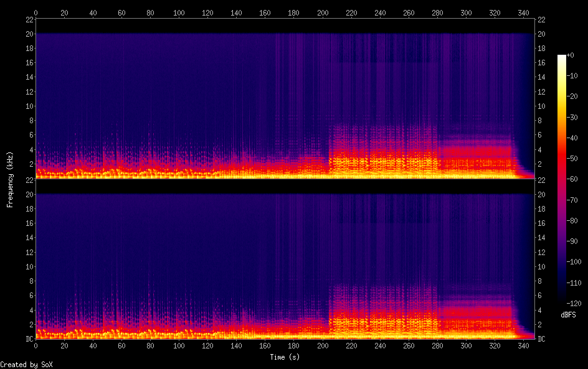The image size is (588, 369).
Task: Select the 340 tick on the bottom time axis
Action: pyautogui.click(x=523, y=345)
